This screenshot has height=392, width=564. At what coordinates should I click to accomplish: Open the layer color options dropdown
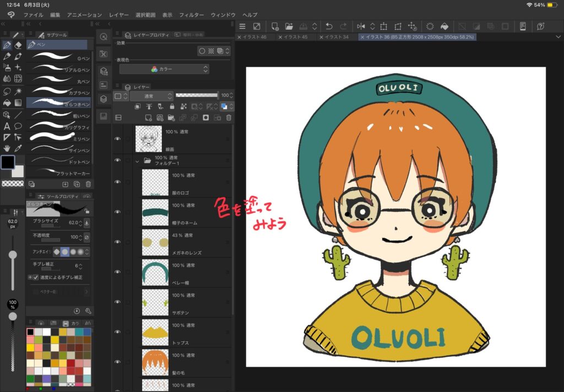tap(231, 106)
